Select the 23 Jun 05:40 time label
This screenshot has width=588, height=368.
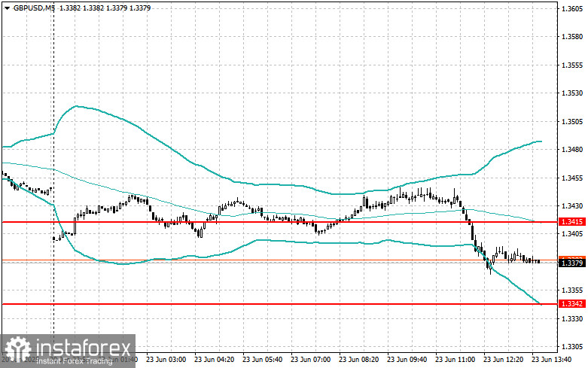click(x=262, y=360)
